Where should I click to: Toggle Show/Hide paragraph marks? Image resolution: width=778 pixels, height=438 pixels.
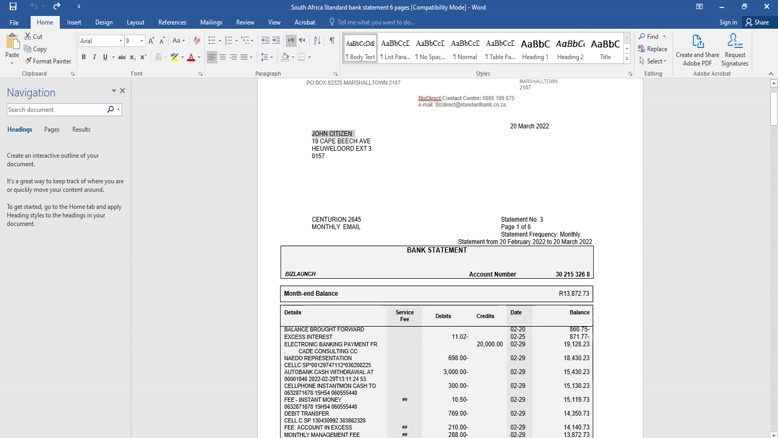[332, 41]
